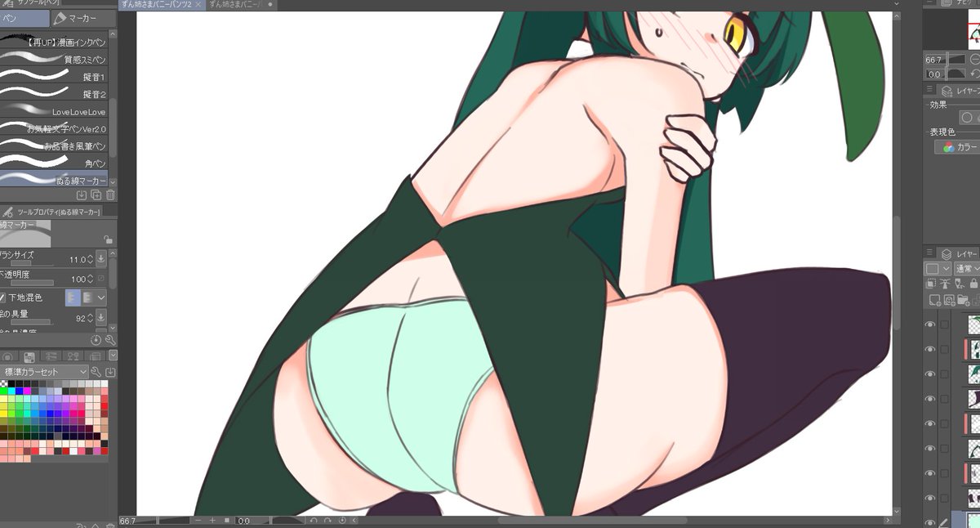Open sub tool detail wrench in tool property

tap(110, 339)
